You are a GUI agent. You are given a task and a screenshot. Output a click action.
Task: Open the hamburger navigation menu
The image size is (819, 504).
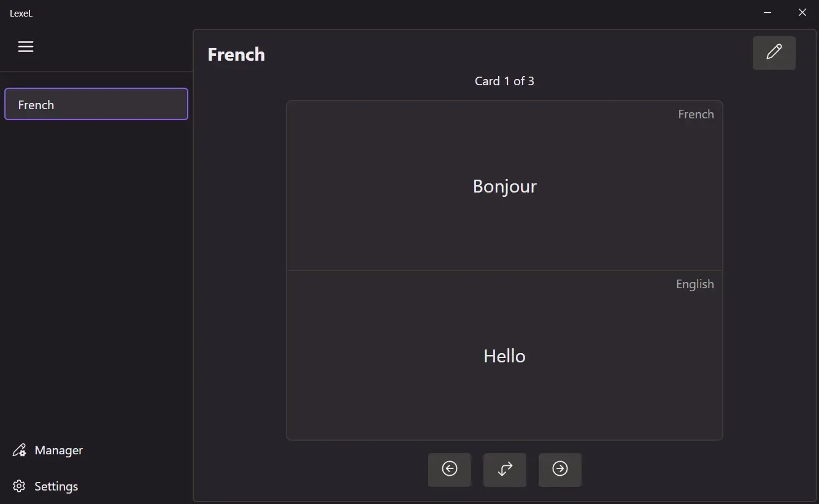pyautogui.click(x=26, y=47)
